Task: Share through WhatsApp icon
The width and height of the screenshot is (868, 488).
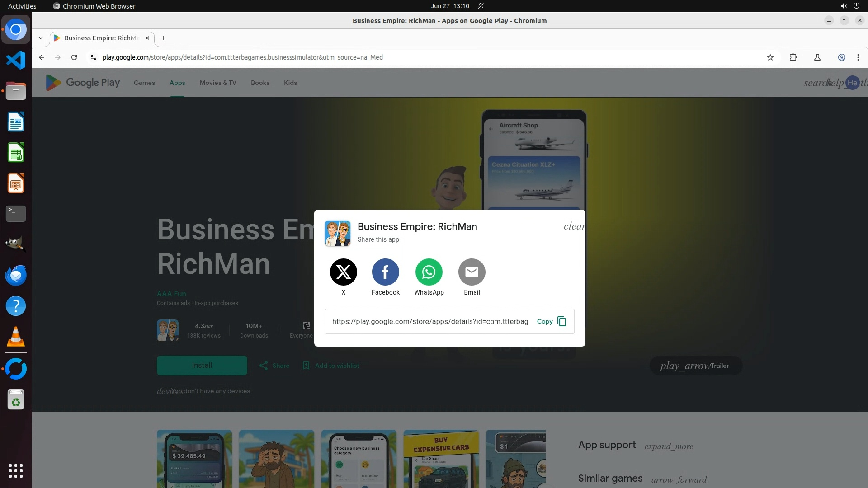Action: [429, 272]
